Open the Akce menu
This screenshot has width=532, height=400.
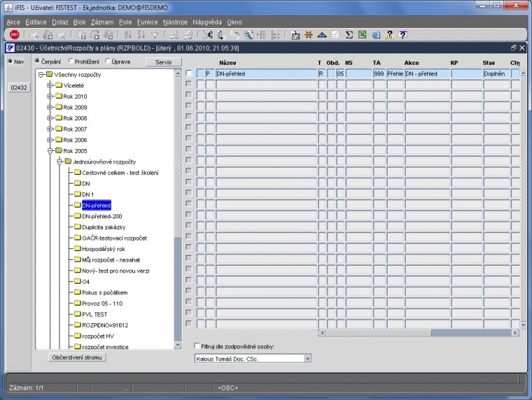pyautogui.click(x=13, y=22)
